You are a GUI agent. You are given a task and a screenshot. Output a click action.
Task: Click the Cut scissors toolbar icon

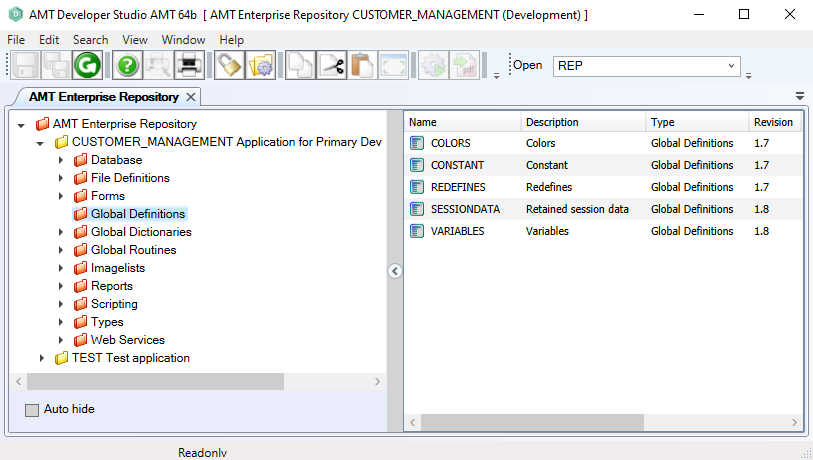click(331, 66)
